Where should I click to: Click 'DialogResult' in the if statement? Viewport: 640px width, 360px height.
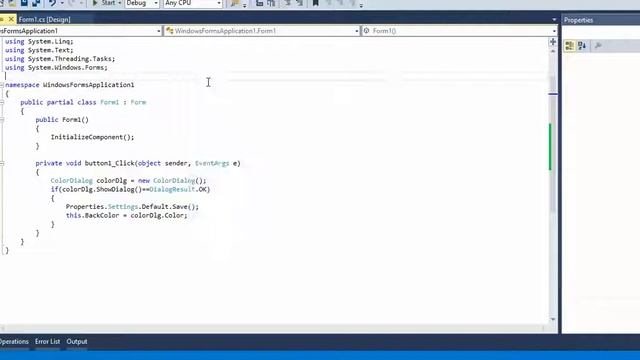[172, 189]
